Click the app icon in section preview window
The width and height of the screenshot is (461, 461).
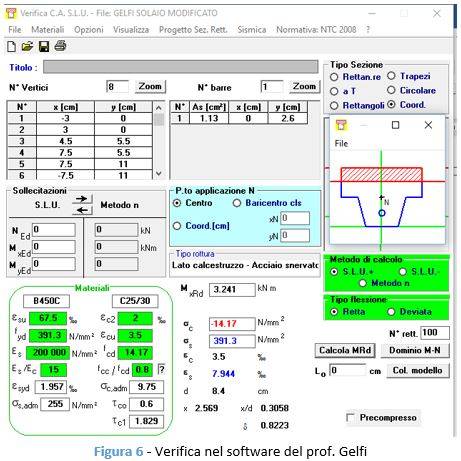pyautogui.click(x=342, y=125)
